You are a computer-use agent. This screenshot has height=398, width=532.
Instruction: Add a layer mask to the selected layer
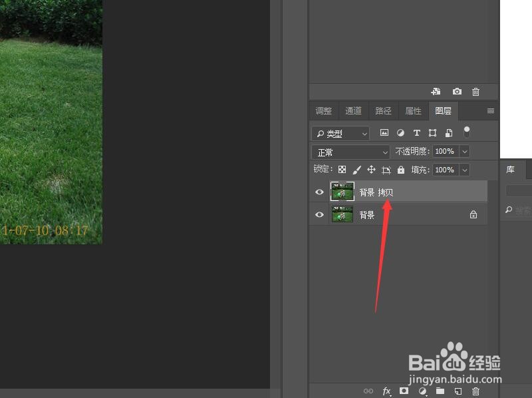pos(404,391)
